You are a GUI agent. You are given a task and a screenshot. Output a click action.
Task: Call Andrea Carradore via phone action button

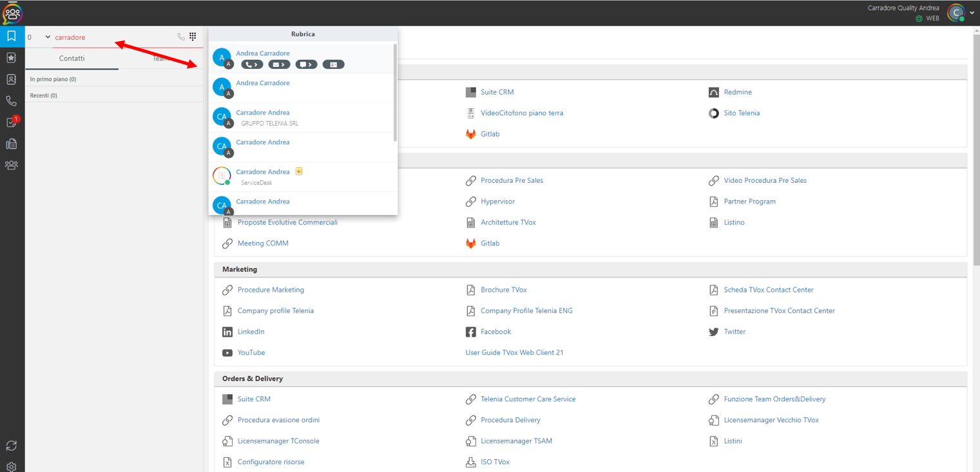(x=252, y=64)
